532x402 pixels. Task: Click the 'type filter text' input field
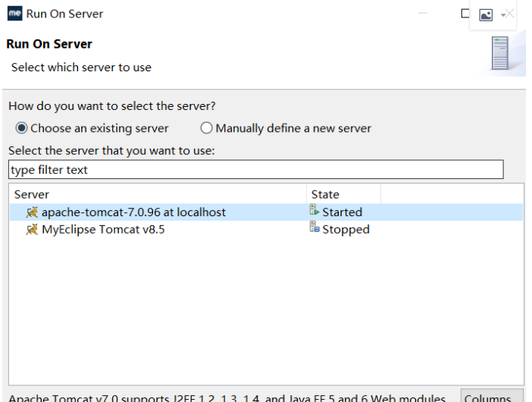(256, 169)
